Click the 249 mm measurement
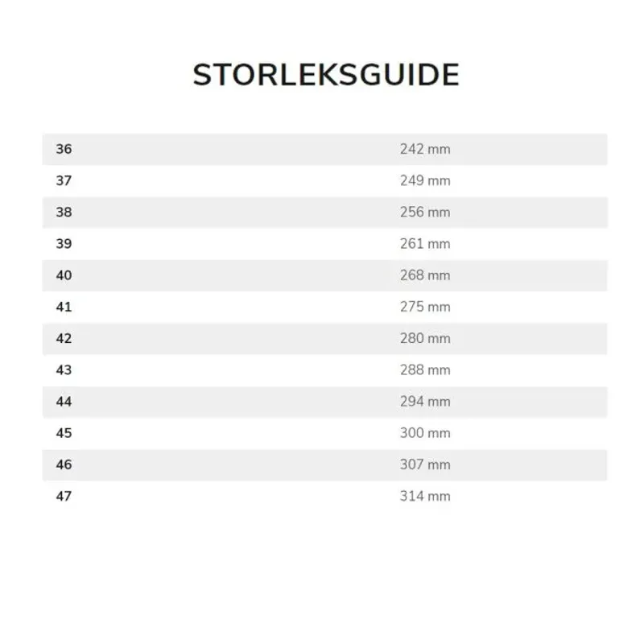Image resolution: width=644 pixels, height=644 pixels. tap(425, 180)
